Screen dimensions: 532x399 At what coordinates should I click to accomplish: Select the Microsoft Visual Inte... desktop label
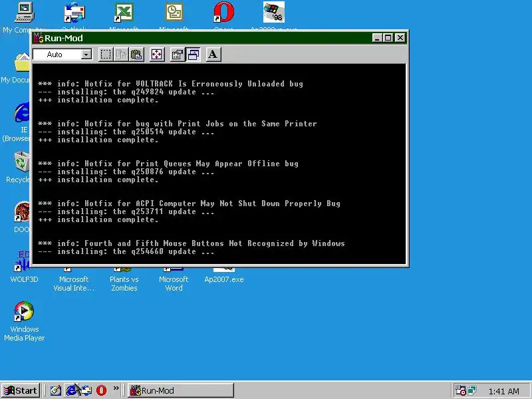pyautogui.click(x=74, y=284)
